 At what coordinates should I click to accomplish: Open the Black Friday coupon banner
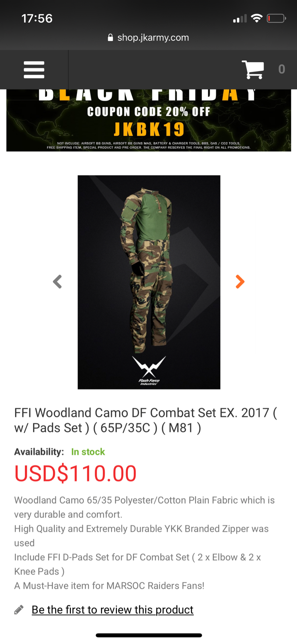pyautogui.click(x=148, y=120)
